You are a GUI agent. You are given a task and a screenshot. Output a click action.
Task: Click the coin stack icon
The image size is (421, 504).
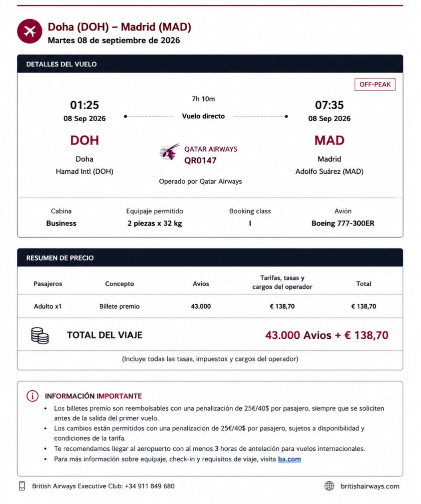[x=40, y=335]
